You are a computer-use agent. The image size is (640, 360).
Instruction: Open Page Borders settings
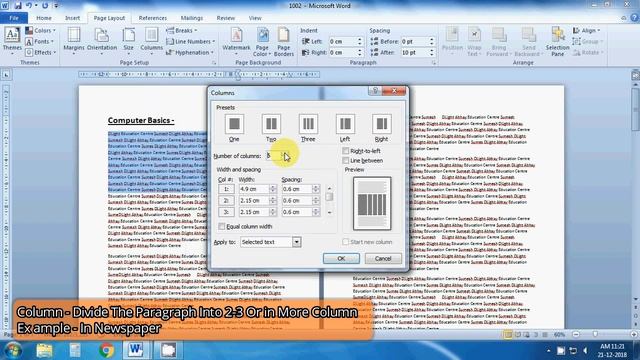pyautogui.click(x=284, y=41)
